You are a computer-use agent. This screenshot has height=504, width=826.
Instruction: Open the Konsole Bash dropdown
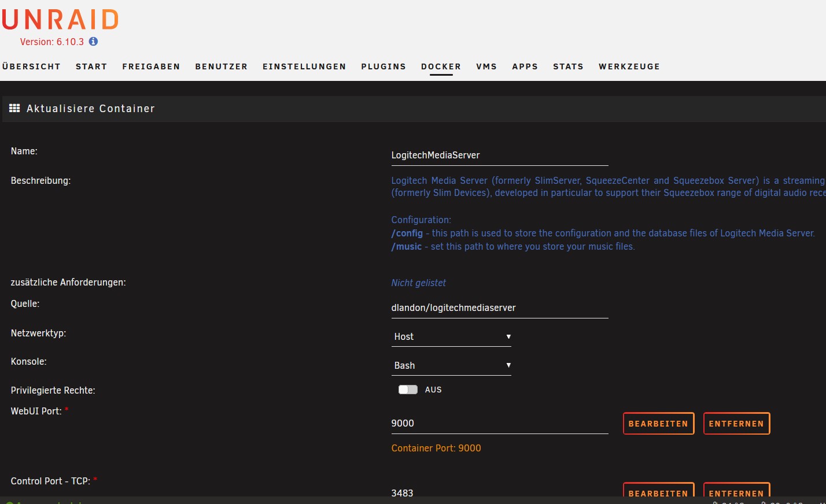point(451,365)
